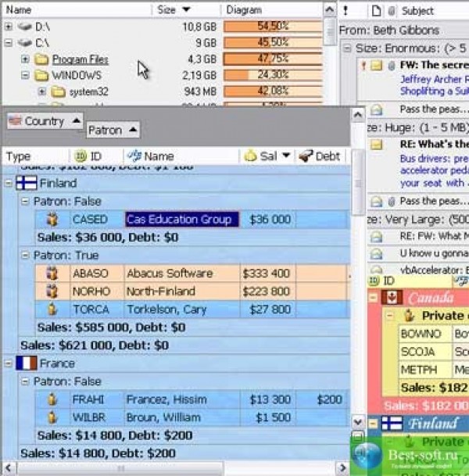Click the Type column header

(x=36, y=156)
